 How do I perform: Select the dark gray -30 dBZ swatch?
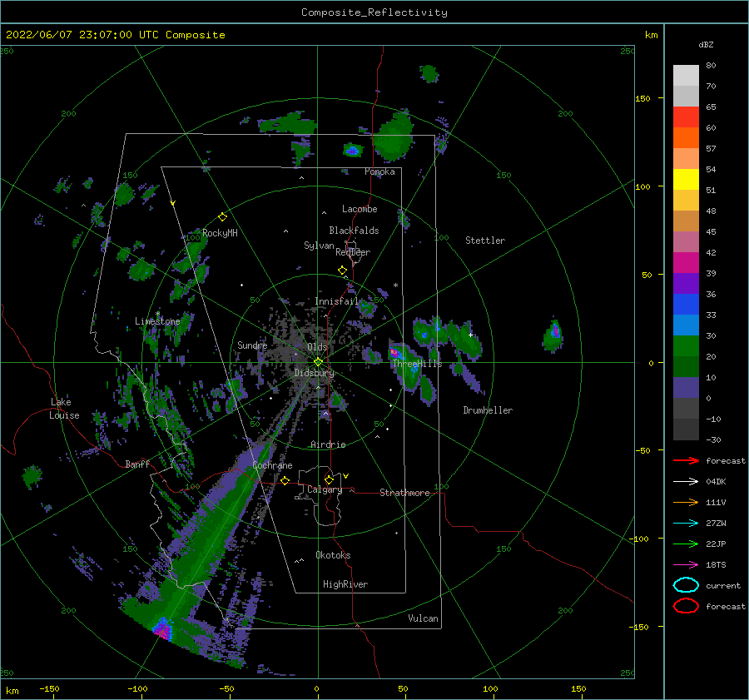[686, 429]
